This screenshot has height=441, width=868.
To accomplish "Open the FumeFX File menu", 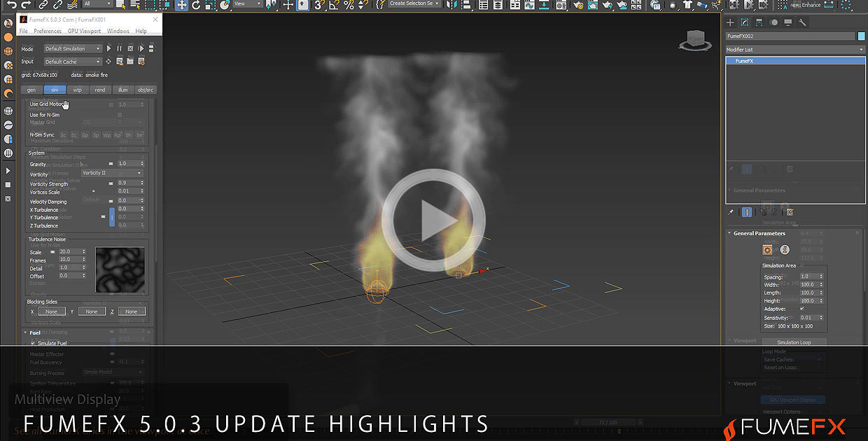I will click(x=24, y=31).
